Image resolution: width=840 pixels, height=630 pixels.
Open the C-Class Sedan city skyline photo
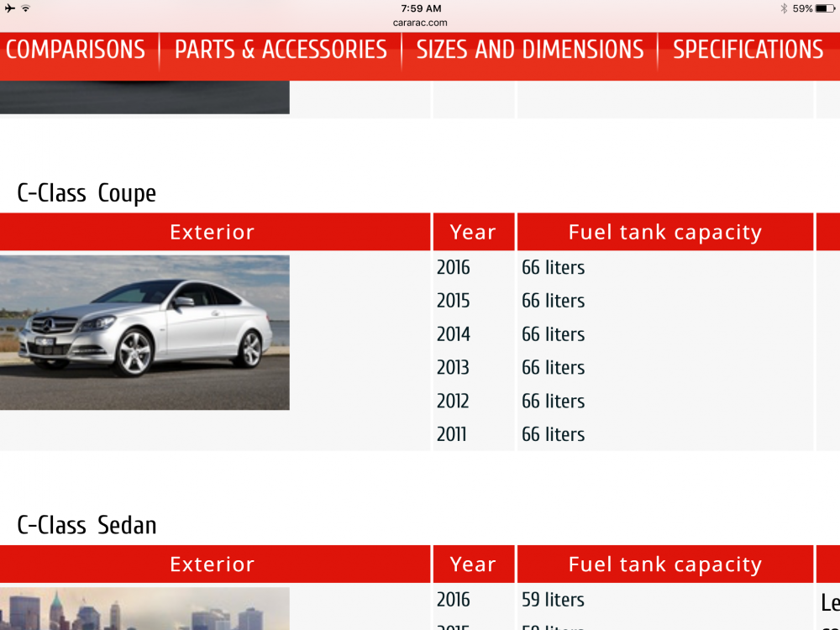point(144,608)
